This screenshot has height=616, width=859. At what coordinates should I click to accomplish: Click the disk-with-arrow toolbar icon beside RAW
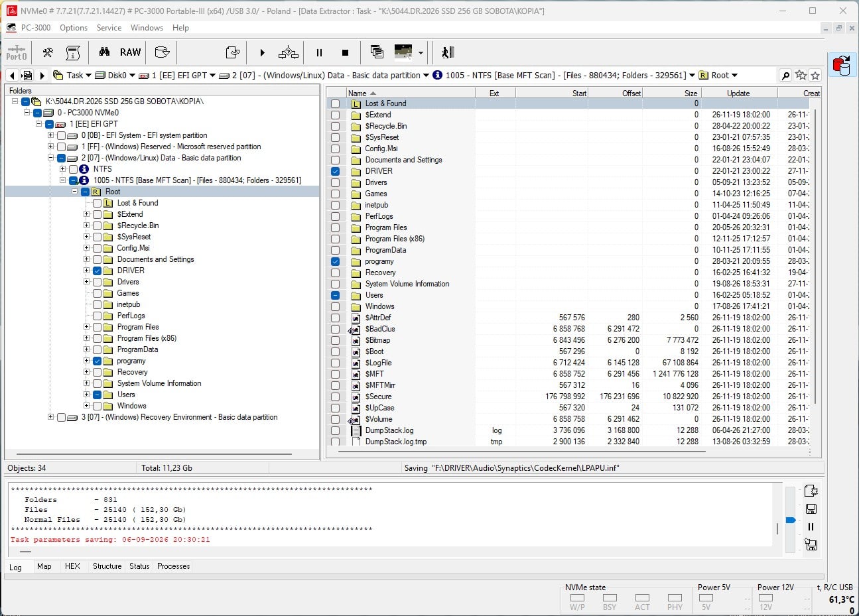click(162, 52)
